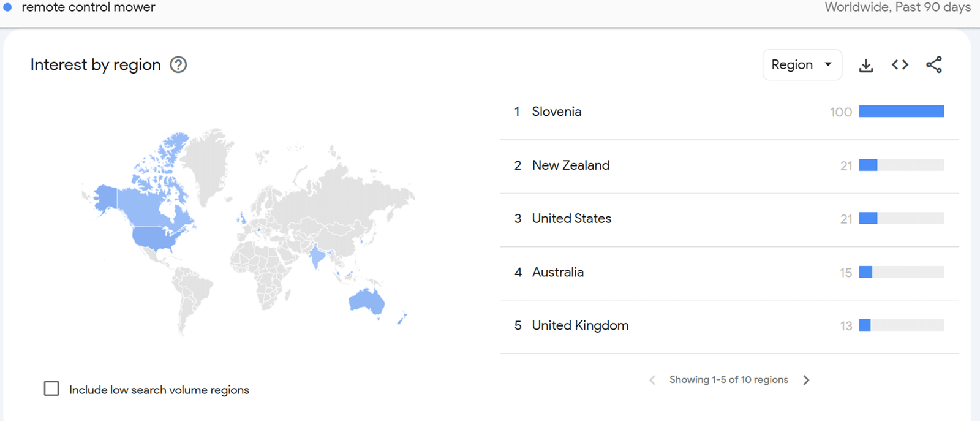The height and width of the screenshot is (421, 980).
Task: Open United States region entry
Action: (x=571, y=219)
